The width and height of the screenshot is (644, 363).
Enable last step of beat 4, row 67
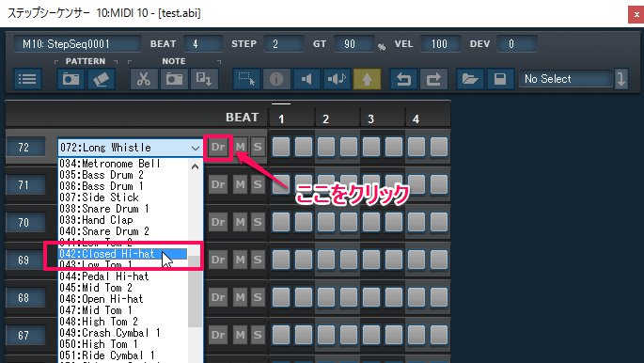(439, 335)
